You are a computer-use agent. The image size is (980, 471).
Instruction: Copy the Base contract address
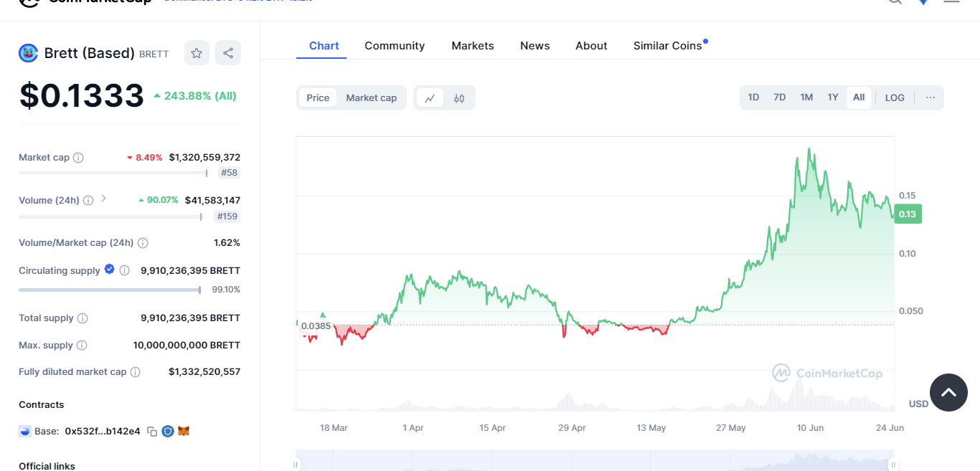(x=152, y=432)
